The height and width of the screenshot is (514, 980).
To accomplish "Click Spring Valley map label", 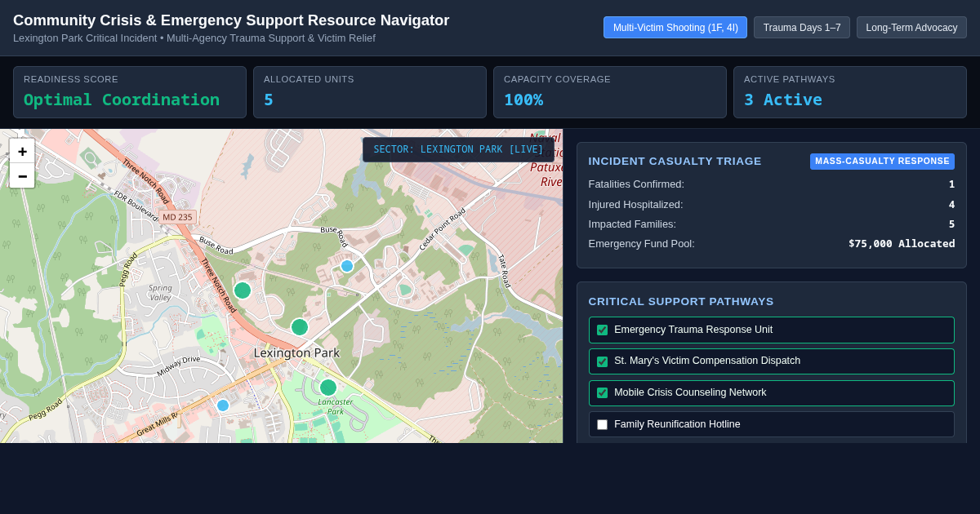I will [160, 292].
